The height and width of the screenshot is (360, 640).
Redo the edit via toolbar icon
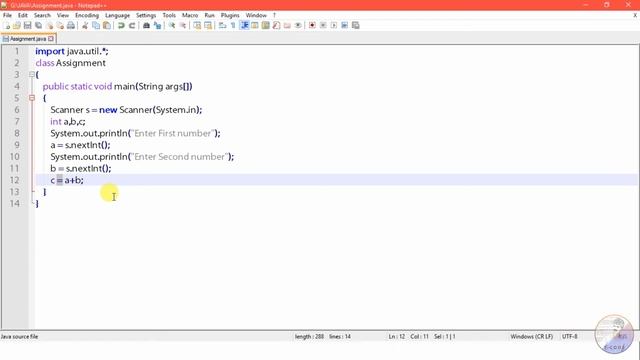[x=132, y=25]
